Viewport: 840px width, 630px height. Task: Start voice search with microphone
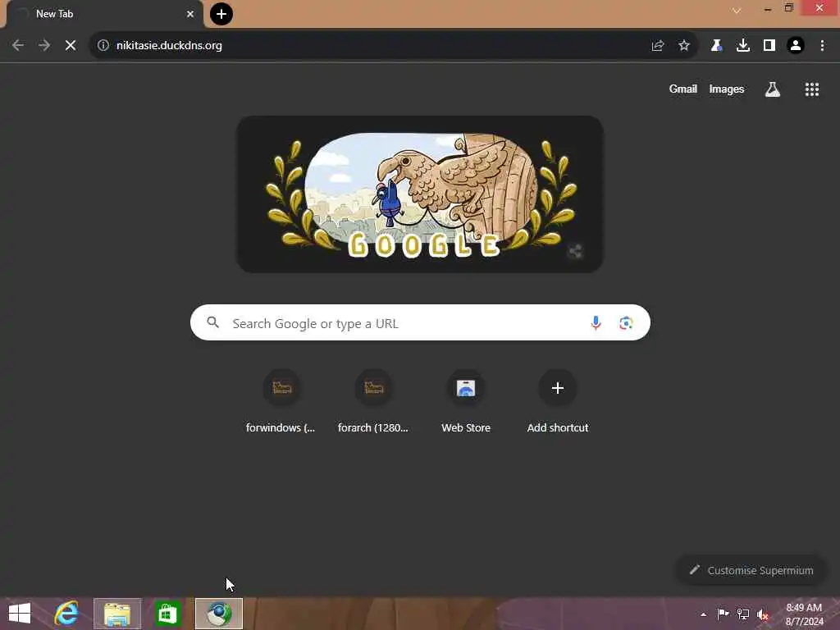(596, 323)
